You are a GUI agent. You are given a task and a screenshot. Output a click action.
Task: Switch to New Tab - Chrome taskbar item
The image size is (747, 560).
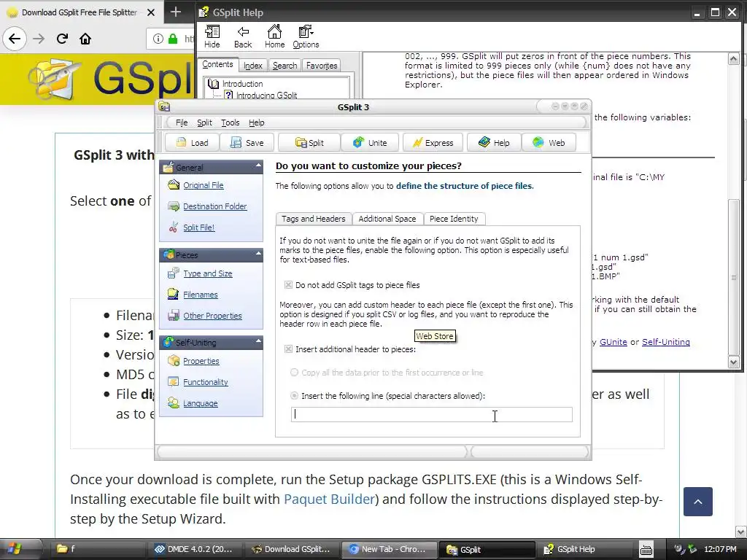[389, 549]
